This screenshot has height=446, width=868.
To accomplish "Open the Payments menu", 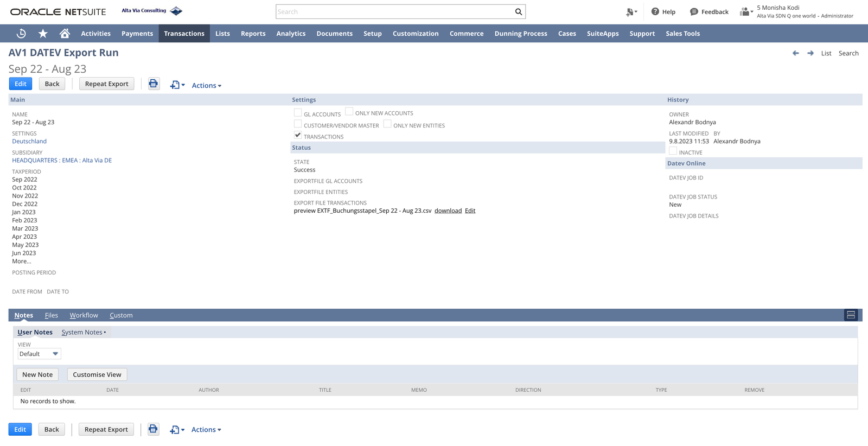I will pos(137,34).
